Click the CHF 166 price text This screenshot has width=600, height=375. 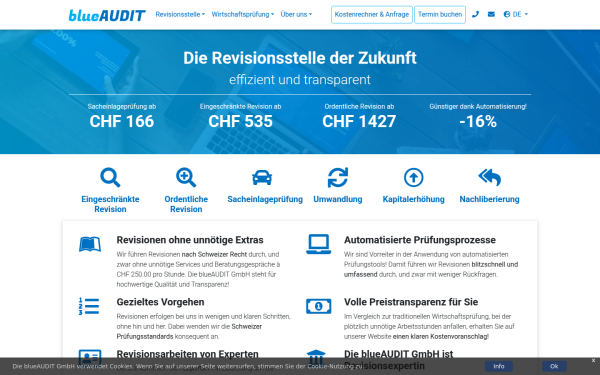point(122,121)
